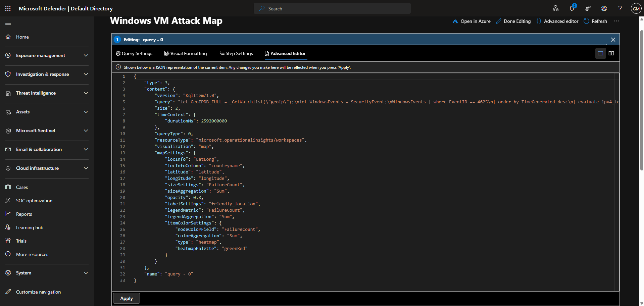The width and height of the screenshot is (644, 306).
Task: Click the Trials gift icon
Action: click(x=8, y=241)
